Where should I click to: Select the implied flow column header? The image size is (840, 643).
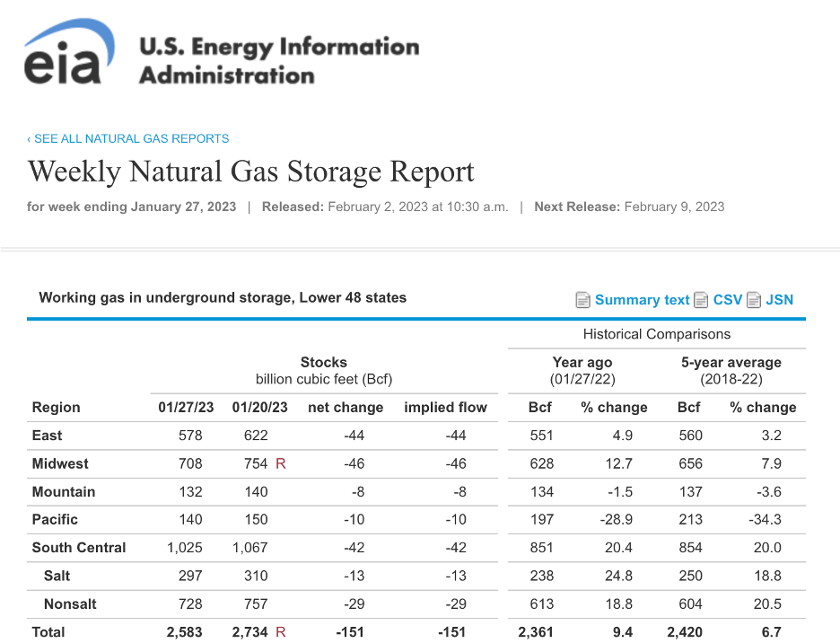445,408
